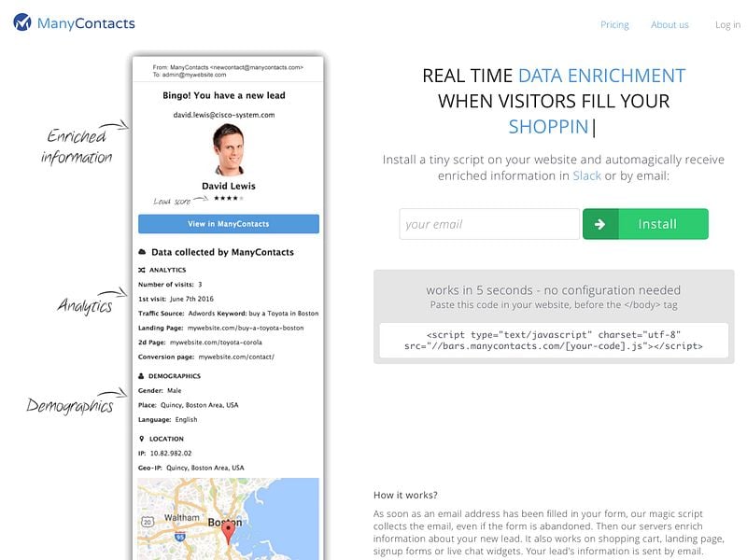The height and width of the screenshot is (560, 747).
Task: Click the 2d Page mywebsite.com/toyota-corola row
Action: (x=200, y=343)
